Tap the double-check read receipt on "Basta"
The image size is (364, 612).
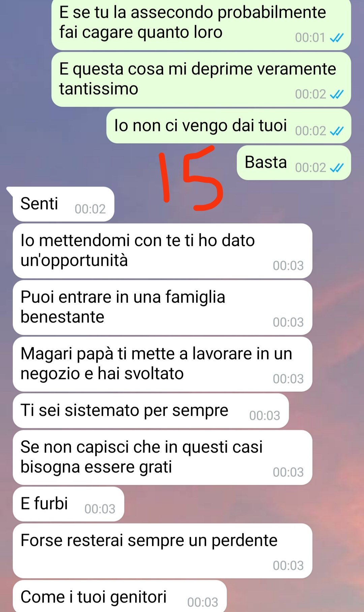click(337, 167)
